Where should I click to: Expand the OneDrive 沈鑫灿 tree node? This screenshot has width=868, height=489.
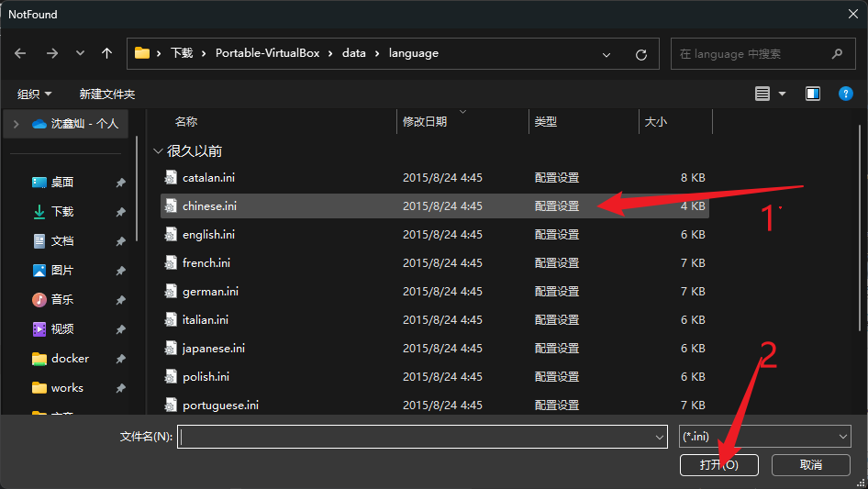pos(17,123)
